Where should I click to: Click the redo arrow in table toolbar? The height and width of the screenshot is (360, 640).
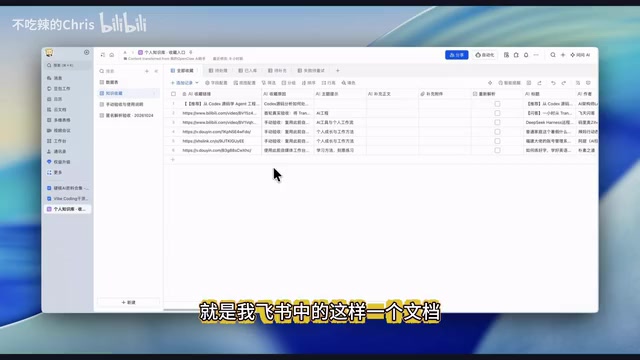coord(564,83)
